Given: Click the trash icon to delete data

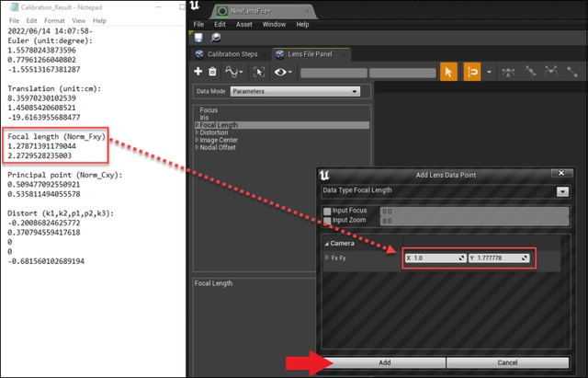Looking at the screenshot, I should pyautogui.click(x=213, y=72).
